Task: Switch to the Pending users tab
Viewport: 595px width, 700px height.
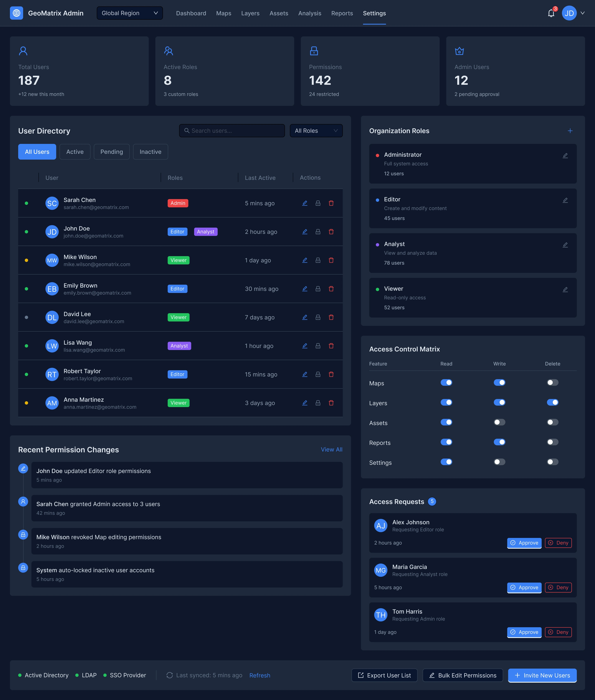Action: (111, 152)
